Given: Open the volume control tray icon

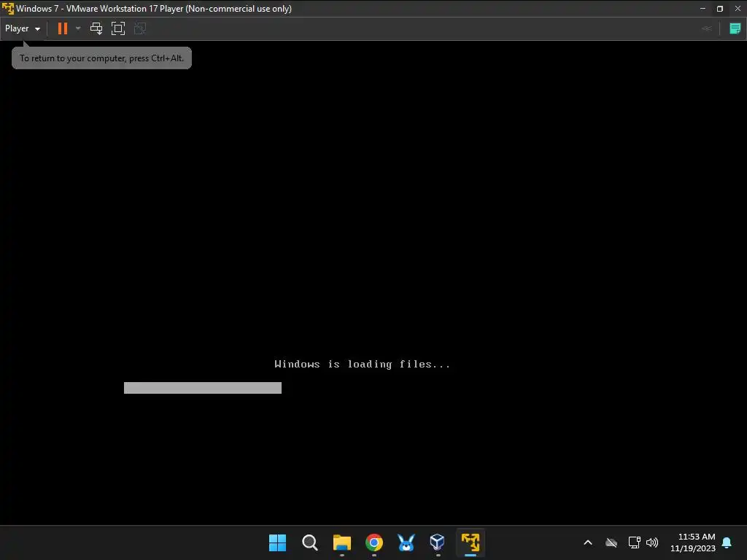Looking at the screenshot, I should pos(652,542).
